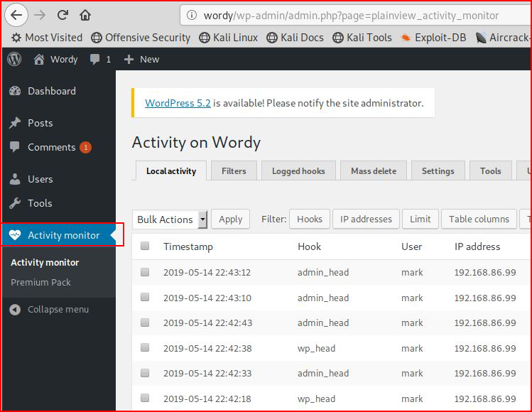This screenshot has height=412, width=532.
Task: Click admin_head hook in the 22:43:12 row
Action: click(x=323, y=273)
